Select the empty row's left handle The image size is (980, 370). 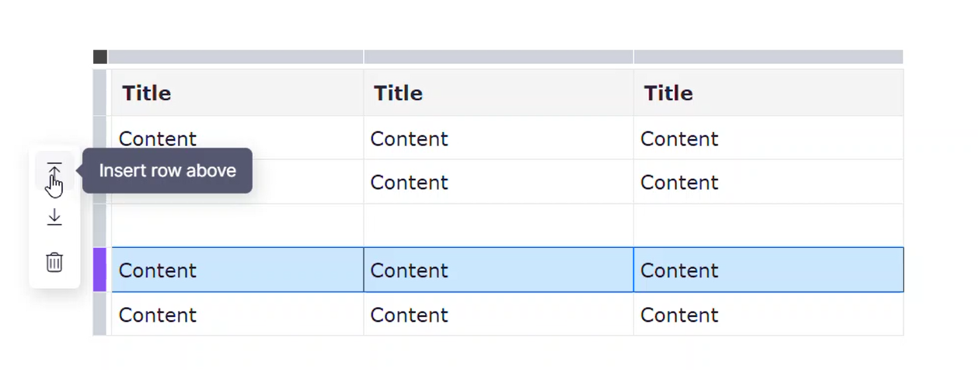(99, 225)
